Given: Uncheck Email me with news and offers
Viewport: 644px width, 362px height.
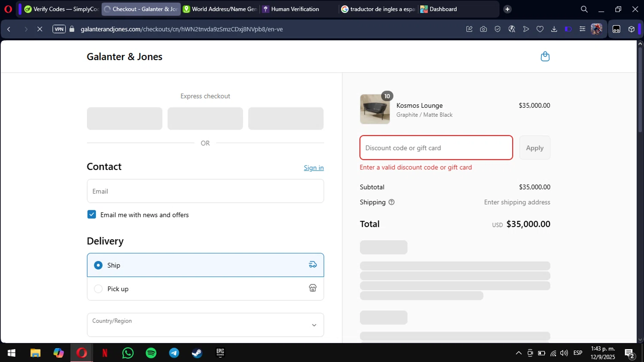Looking at the screenshot, I should point(91,214).
